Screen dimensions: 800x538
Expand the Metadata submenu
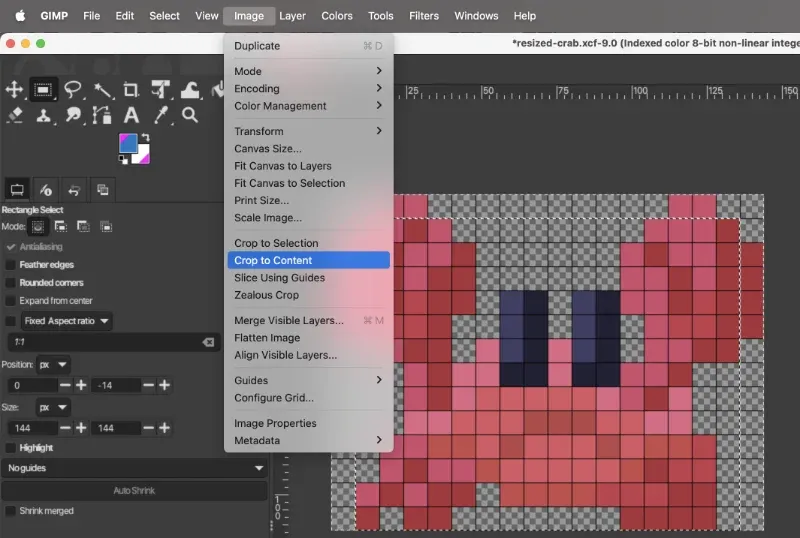pos(308,440)
